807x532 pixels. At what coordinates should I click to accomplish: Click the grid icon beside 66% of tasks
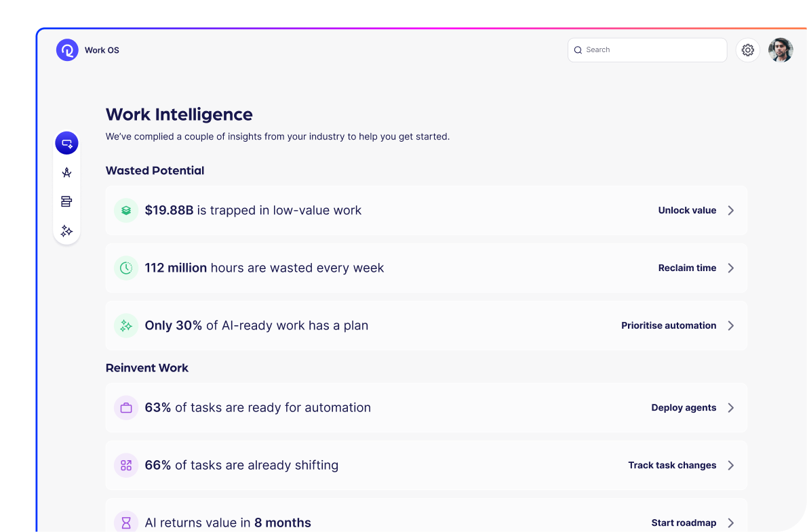tap(126, 465)
